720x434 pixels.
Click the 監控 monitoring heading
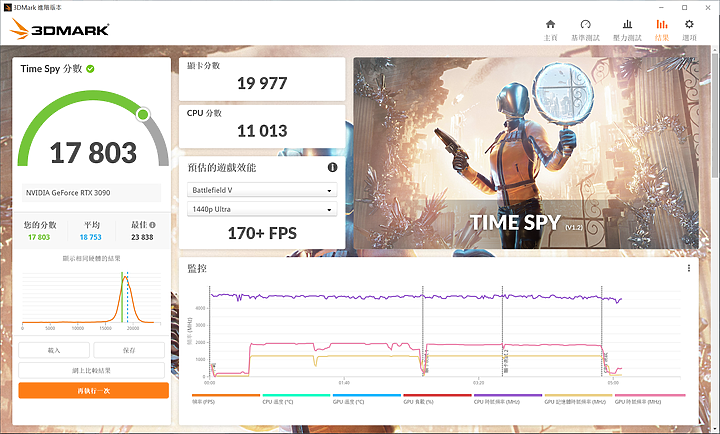pos(197,268)
